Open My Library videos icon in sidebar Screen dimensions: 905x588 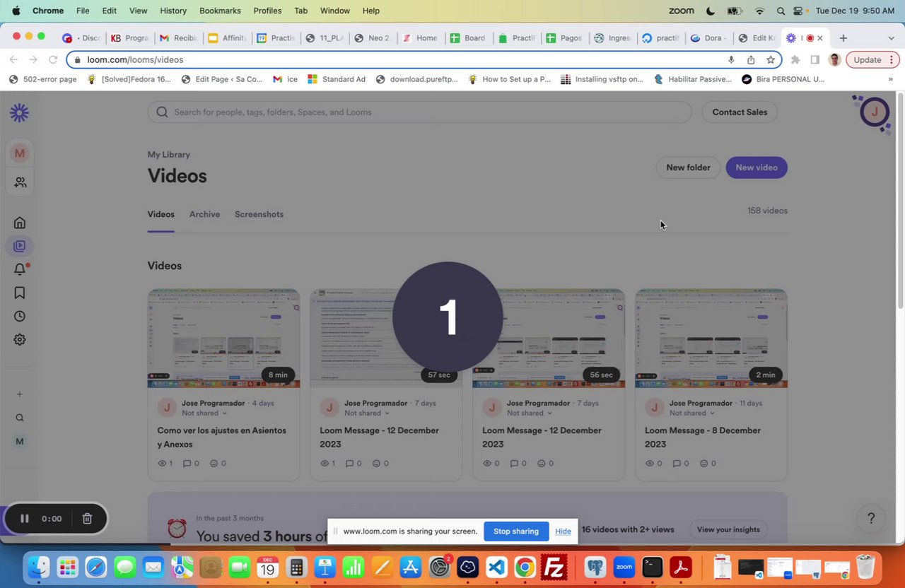click(20, 246)
